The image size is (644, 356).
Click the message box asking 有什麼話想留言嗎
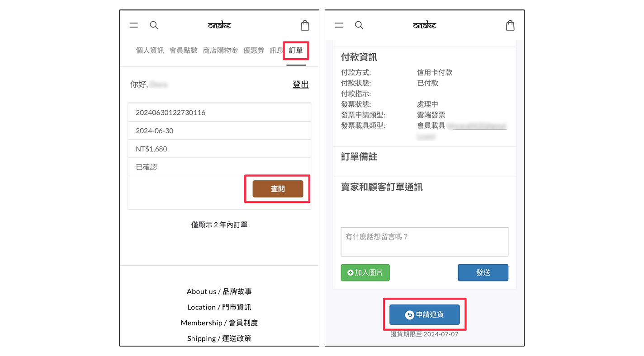tap(425, 242)
